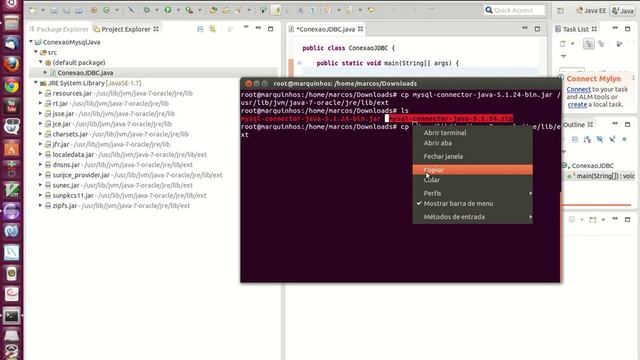Click the Debug bug toolbar icon

(147, 10)
